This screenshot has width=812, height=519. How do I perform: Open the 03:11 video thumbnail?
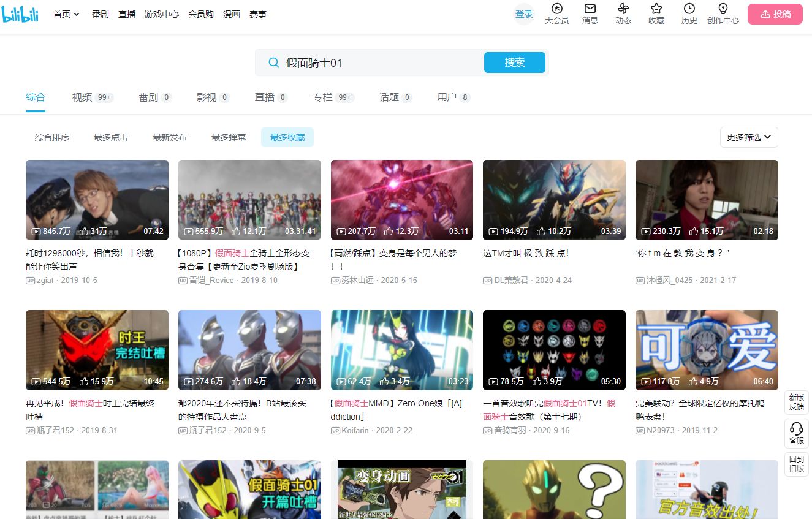click(x=402, y=200)
